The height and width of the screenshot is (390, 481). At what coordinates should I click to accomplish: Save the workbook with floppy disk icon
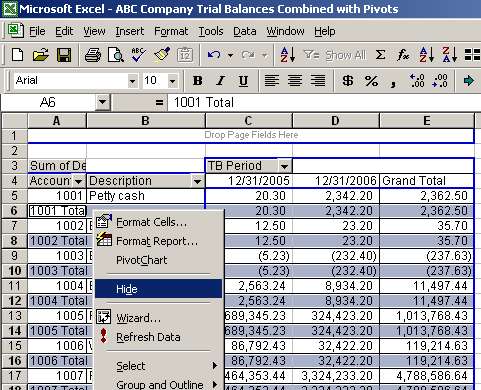pos(64,55)
